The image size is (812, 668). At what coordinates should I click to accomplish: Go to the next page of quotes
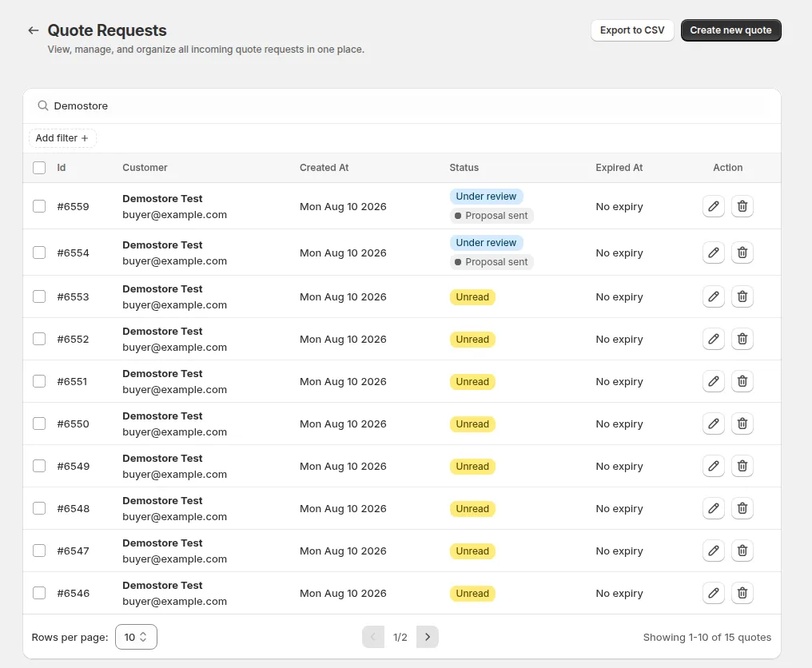[x=428, y=637]
